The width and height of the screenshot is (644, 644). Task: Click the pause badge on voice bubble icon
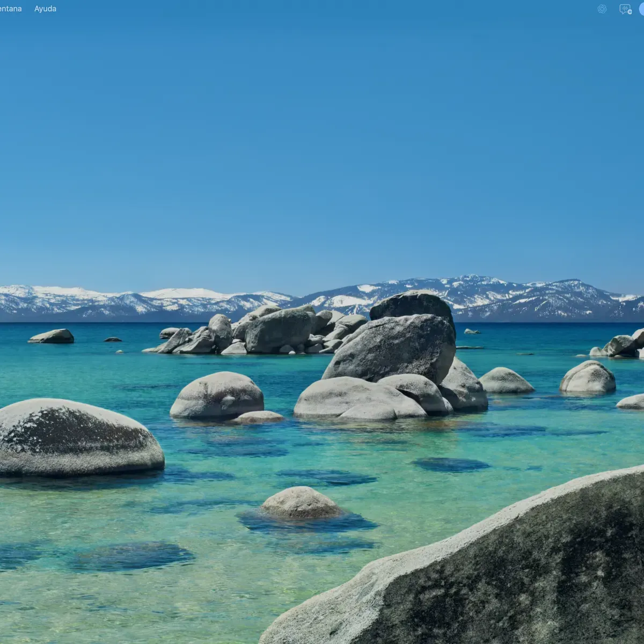[x=630, y=12]
